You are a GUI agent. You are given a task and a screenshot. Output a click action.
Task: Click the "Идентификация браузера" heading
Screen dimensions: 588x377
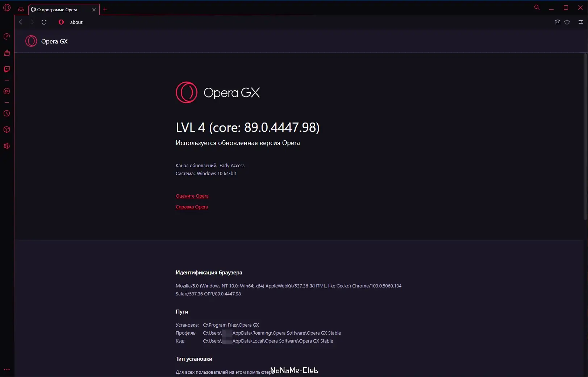[x=209, y=273]
